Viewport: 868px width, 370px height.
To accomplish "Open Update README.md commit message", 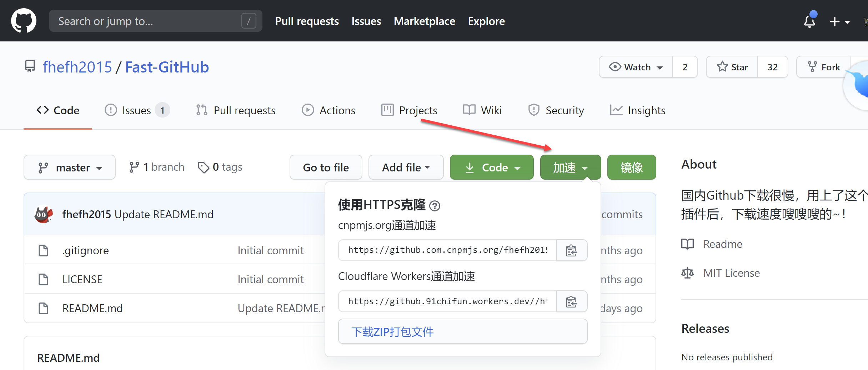I will coord(164,214).
